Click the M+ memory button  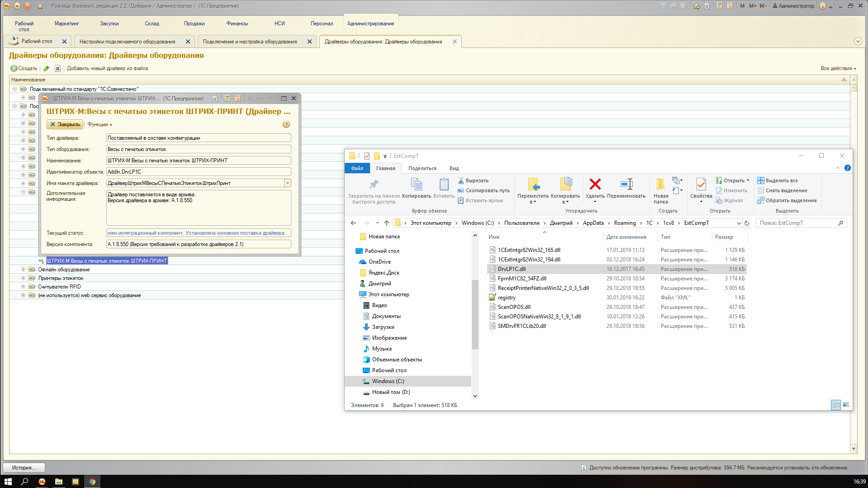[753, 6]
